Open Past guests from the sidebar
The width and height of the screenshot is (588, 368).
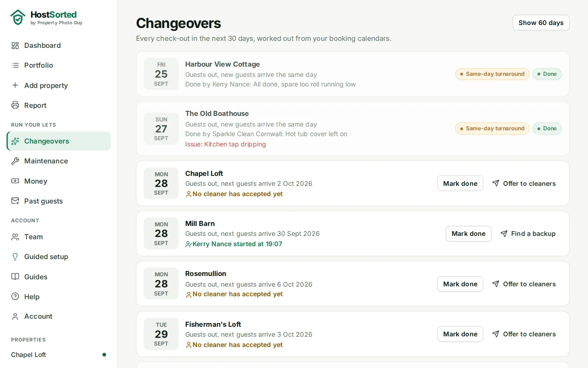click(x=59, y=201)
